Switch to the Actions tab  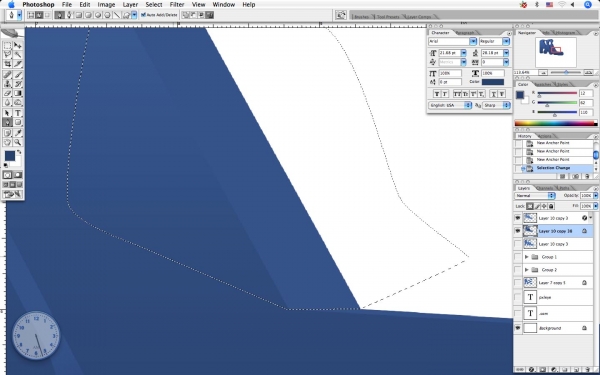pos(545,136)
